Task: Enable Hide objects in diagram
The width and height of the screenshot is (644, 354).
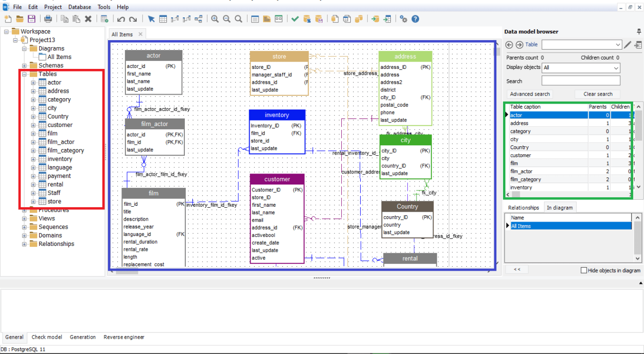Action: (x=584, y=269)
